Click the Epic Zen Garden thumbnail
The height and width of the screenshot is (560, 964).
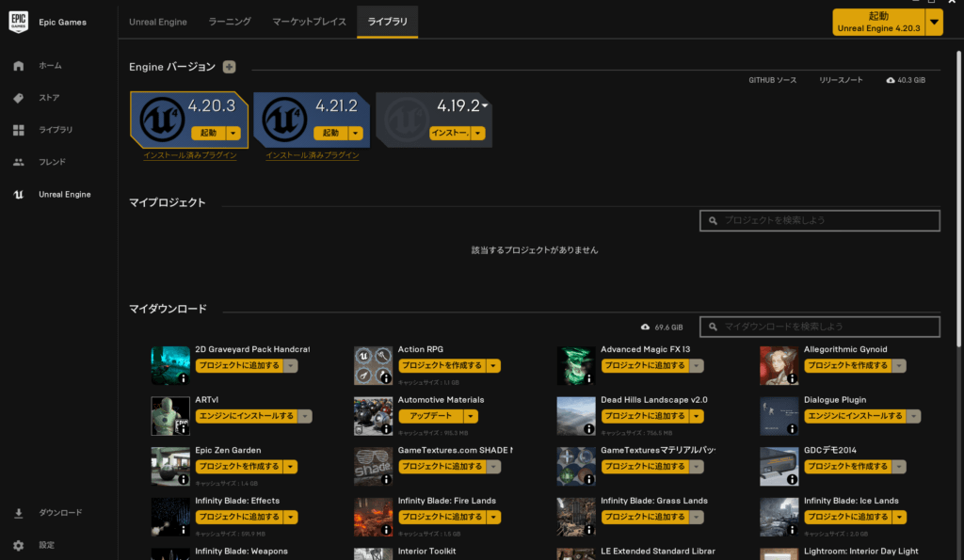click(170, 467)
